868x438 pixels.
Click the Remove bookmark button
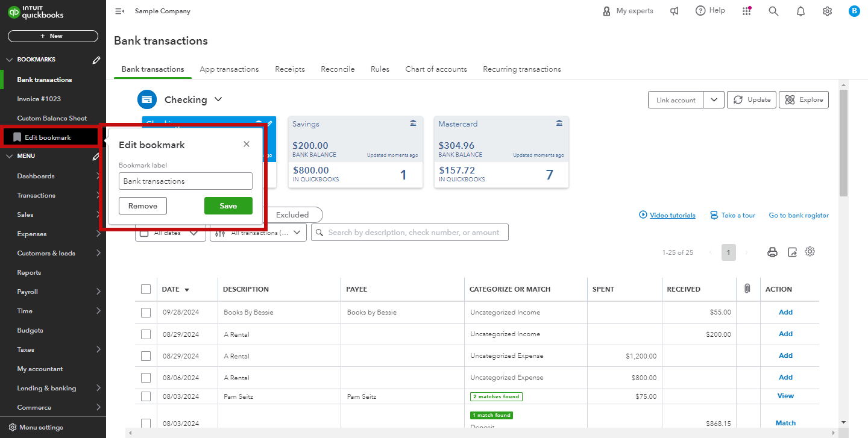tap(143, 206)
